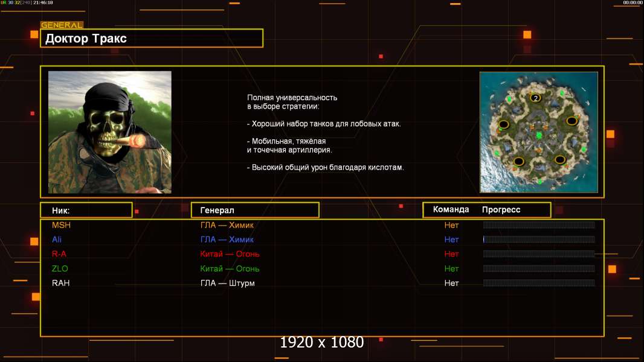This screenshot has height=362, width=644.
Task: Click the island map preview thumbnail
Action: pyautogui.click(x=539, y=132)
